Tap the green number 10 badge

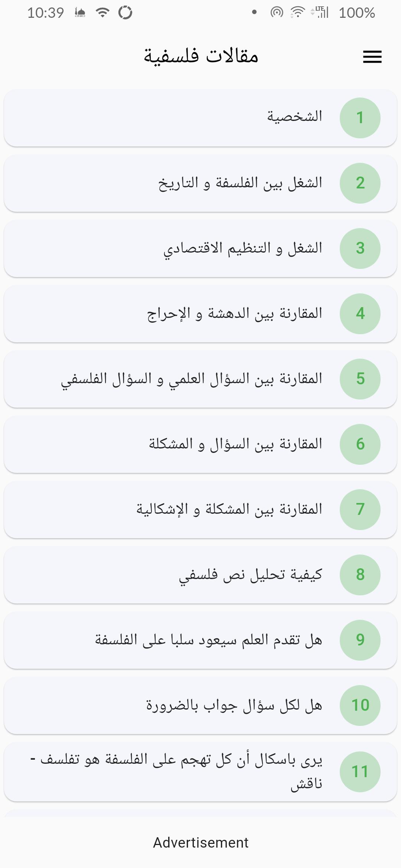tap(360, 706)
